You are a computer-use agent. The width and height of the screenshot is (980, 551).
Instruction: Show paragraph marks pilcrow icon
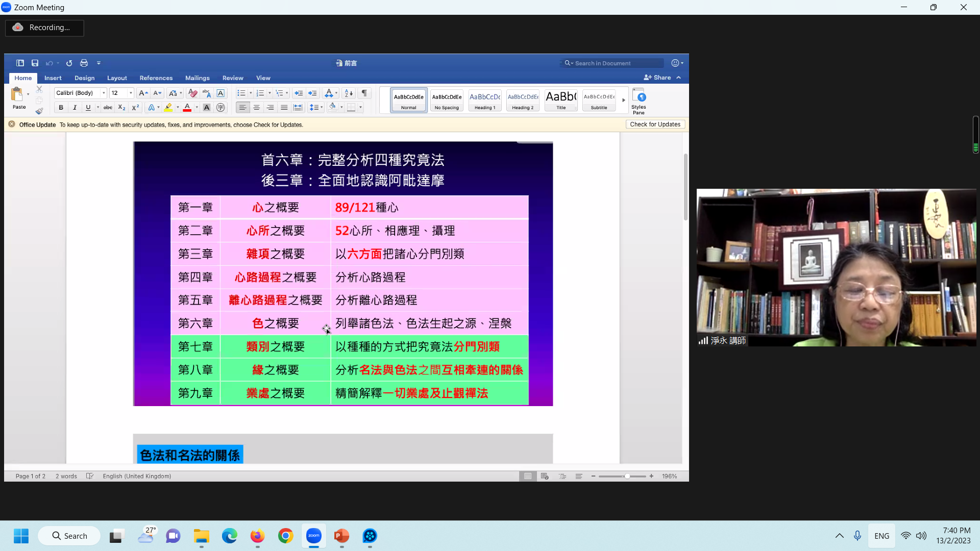364,93
